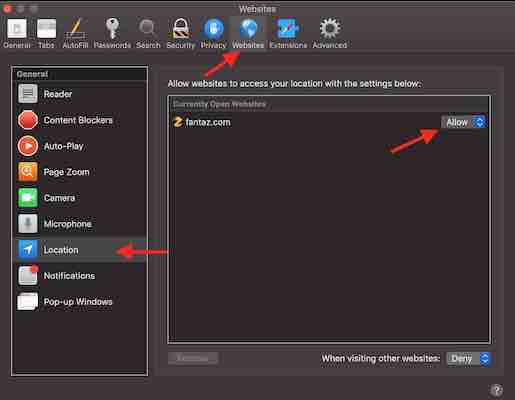Viewport: 515px width, 400px height.
Task: Open the Advanced gear icon
Action: coord(330,29)
